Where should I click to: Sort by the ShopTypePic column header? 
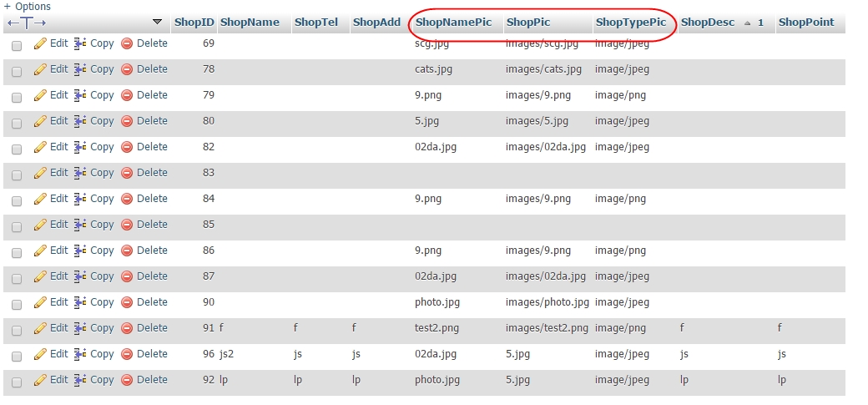coord(631,23)
